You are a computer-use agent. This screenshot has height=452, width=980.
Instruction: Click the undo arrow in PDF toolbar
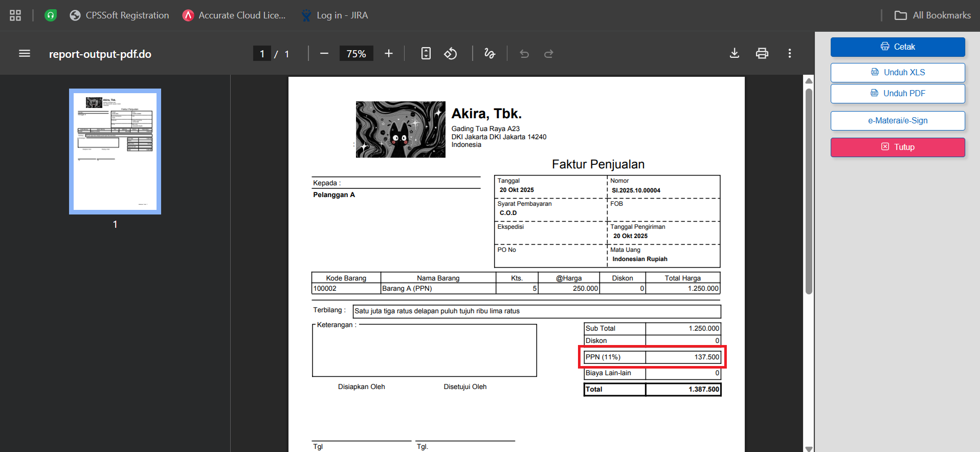tap(524, 54)
